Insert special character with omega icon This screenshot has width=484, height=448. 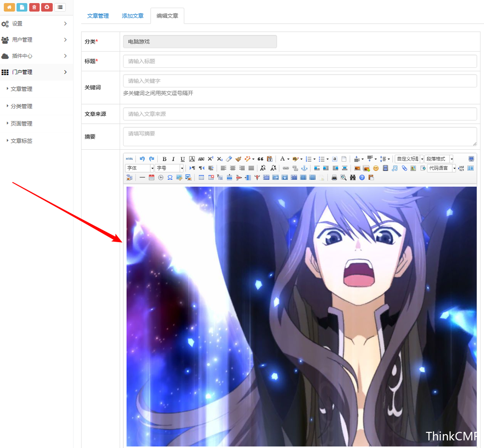170,177
